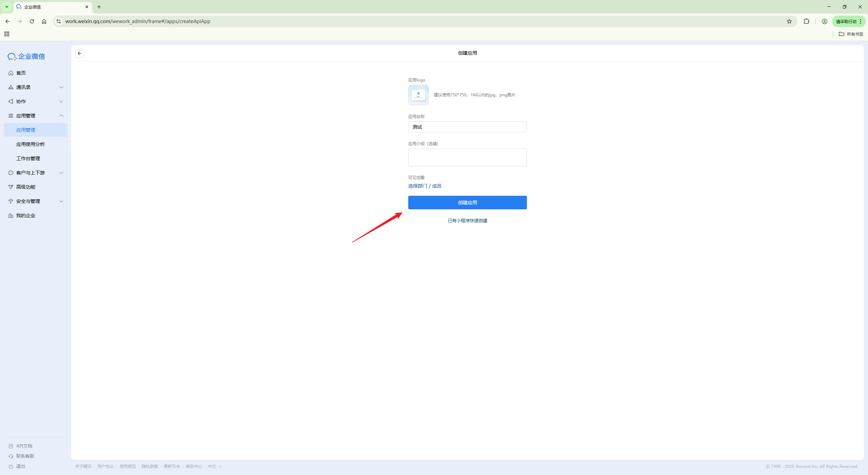Bookmark this page with the star icon
The image size is (868, 475).
click(x=789, y=21)
